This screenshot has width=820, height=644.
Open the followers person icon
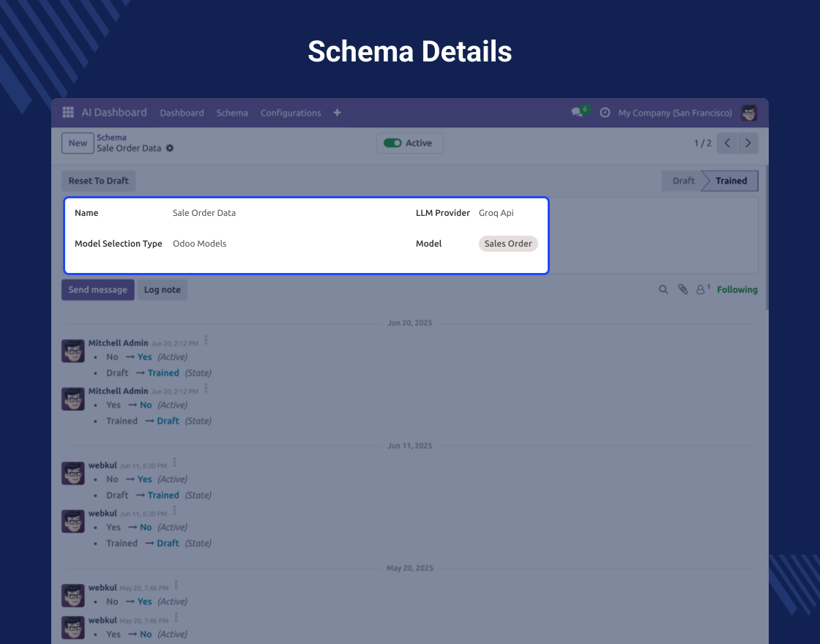701,290
